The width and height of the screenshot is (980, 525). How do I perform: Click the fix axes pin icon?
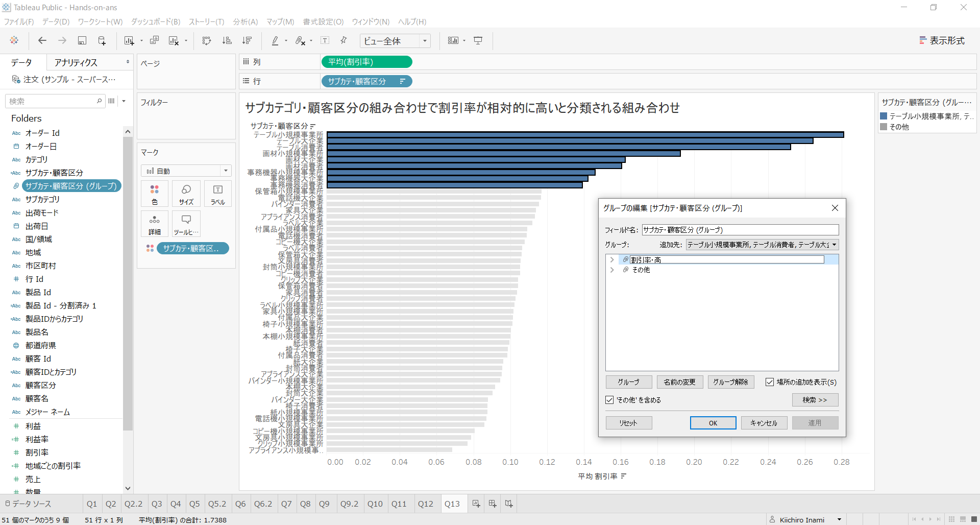pos(344,40)
